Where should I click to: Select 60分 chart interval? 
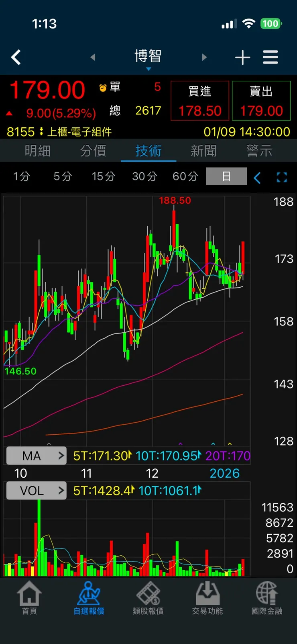point(185,176)
